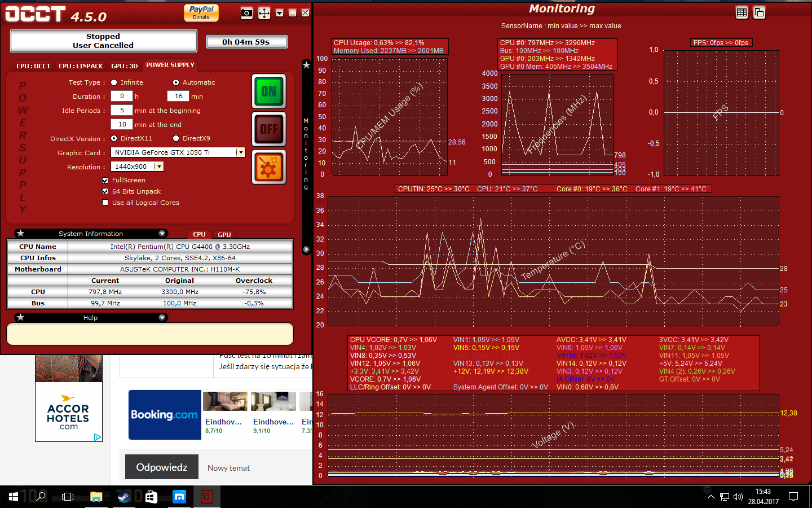Open the Booking.com ad in the browser
This screenshot has width=812, height=508.
tap(165, 415)
